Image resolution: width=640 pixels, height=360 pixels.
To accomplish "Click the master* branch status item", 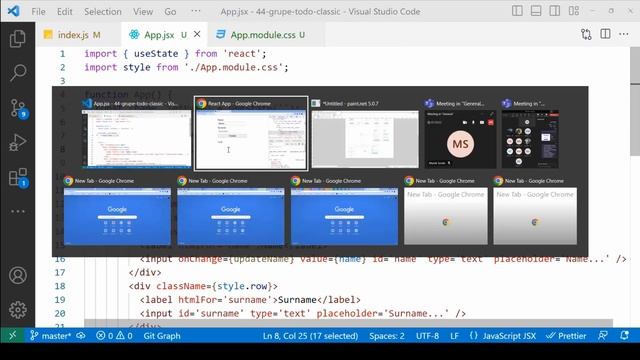I will point(51,336).
